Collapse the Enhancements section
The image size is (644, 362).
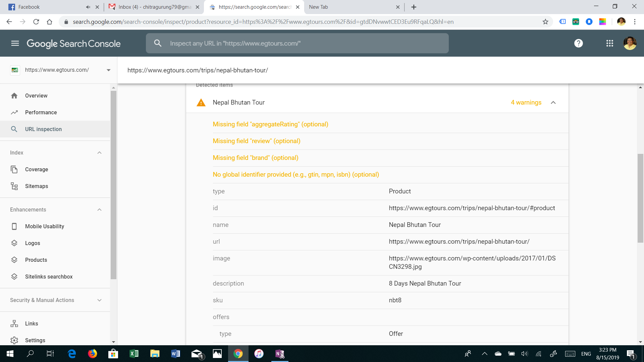[x=99, y=209]
